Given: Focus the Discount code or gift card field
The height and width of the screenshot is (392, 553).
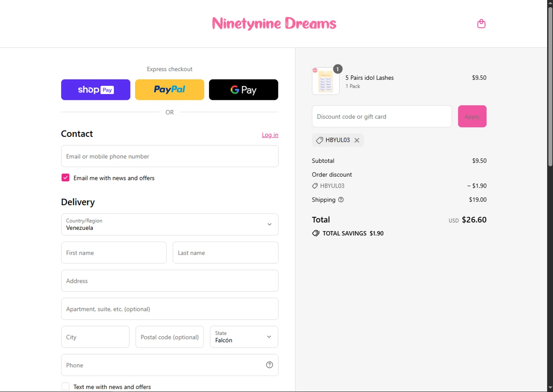Looking at the screenshot, I should click(x=382, y=117).
